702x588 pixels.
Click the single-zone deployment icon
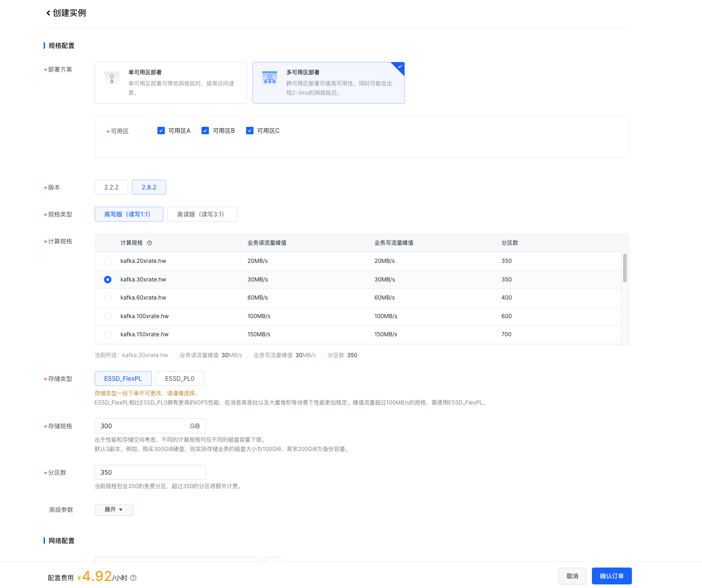(112, 78)
